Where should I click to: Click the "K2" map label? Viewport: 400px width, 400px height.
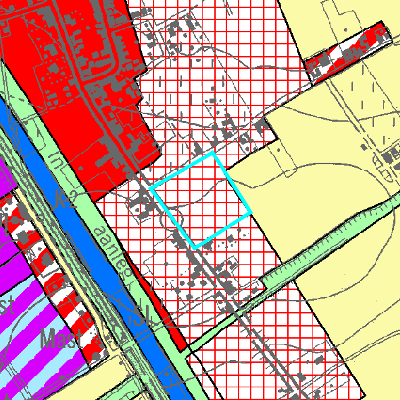tap(66, 199)
